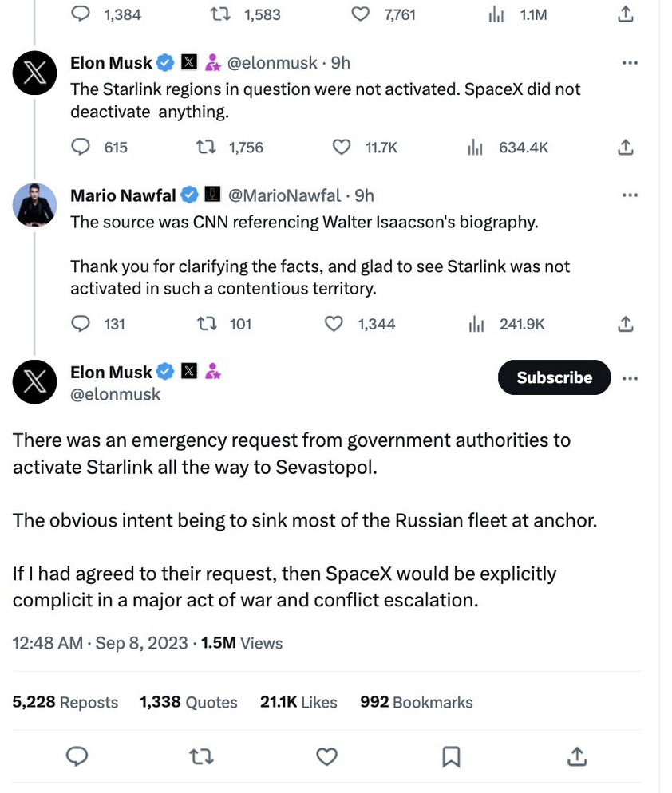Bookmark the main Elon Musk tweet
Viewport: 672px width, 793px height.
click(451, 756)
